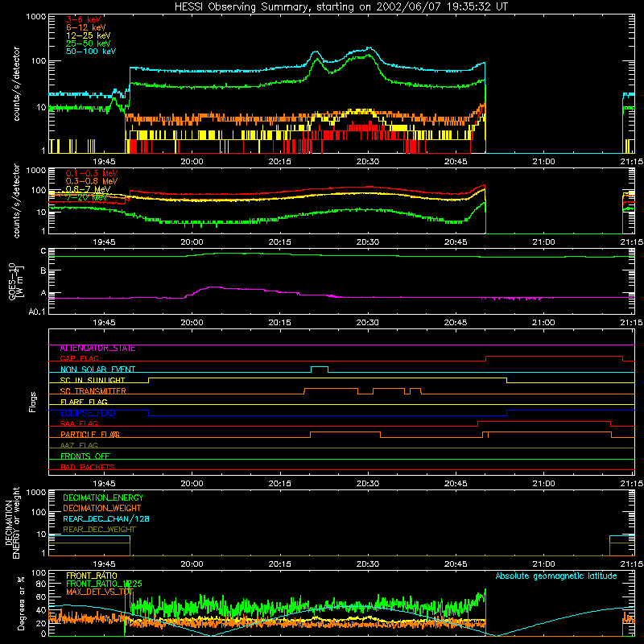Select the DECIMATION_ENERGY legend label
The width and height of the screenshot is (644, 644).
tap(103, 497)
